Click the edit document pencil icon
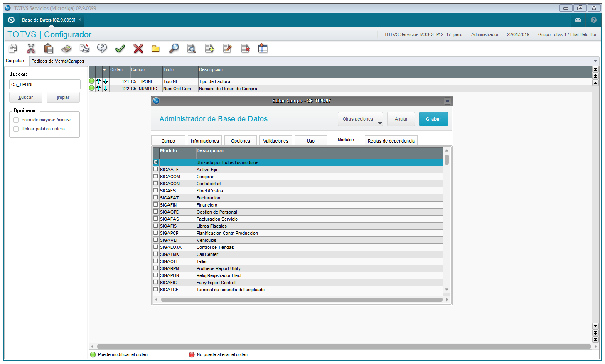The image size is (605, 364). tap(227, 49)
